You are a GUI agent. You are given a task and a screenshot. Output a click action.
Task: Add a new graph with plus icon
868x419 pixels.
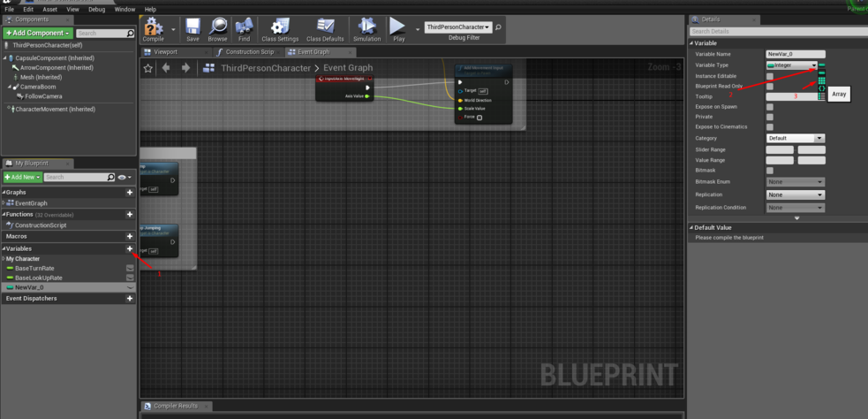(x=130, y=193)
